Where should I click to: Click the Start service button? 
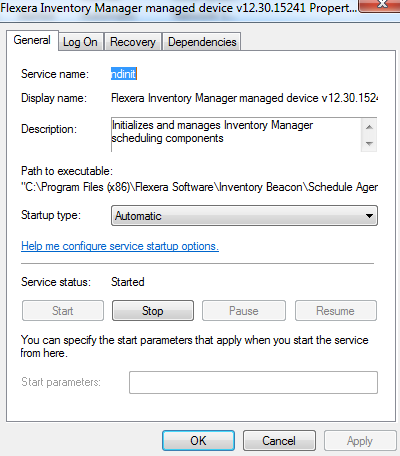63,311
